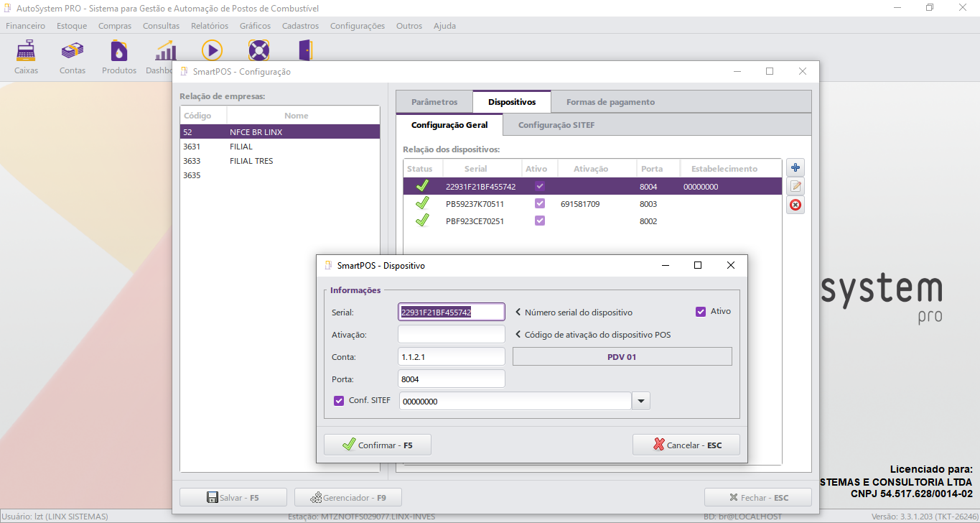Open the Outros menu
This screenshot has height=523, width=980.
409,26
